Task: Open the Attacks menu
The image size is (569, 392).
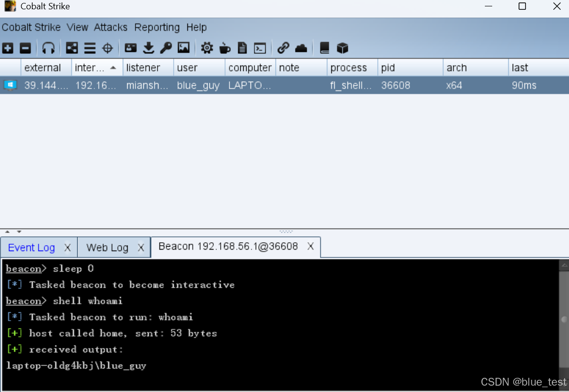Action: point(110,27)
